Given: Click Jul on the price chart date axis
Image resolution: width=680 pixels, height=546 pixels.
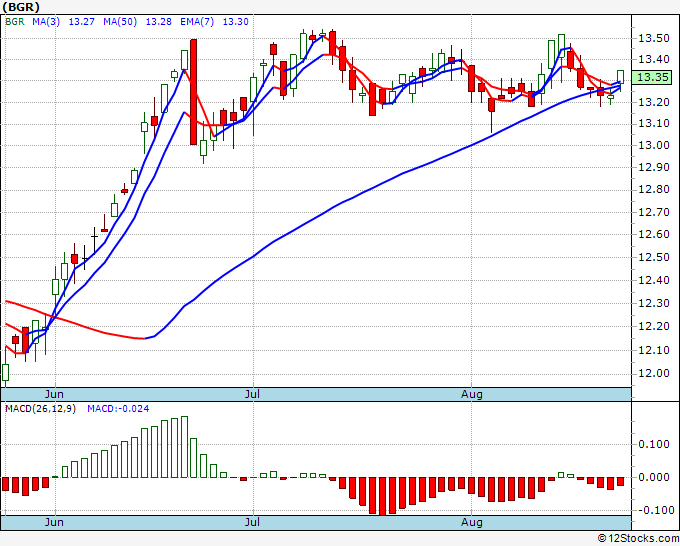Looking at the screenshot, I should coord(252,394).
